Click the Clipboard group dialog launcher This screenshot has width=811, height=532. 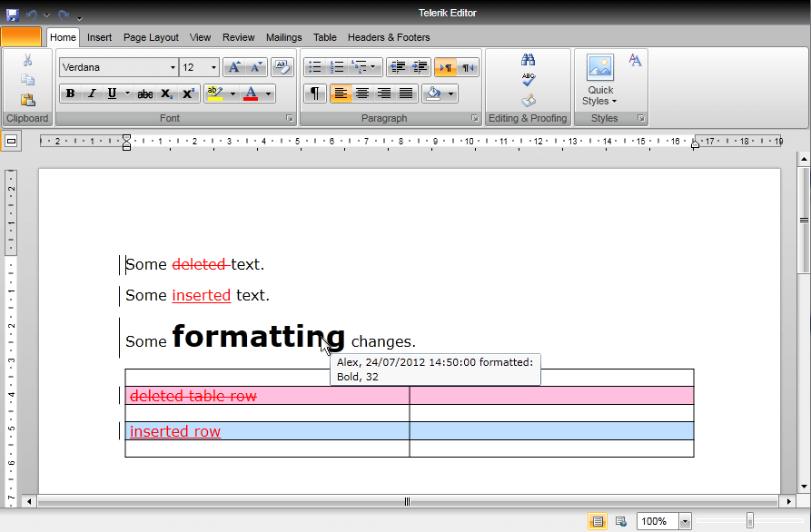click(x=48, y=118)
